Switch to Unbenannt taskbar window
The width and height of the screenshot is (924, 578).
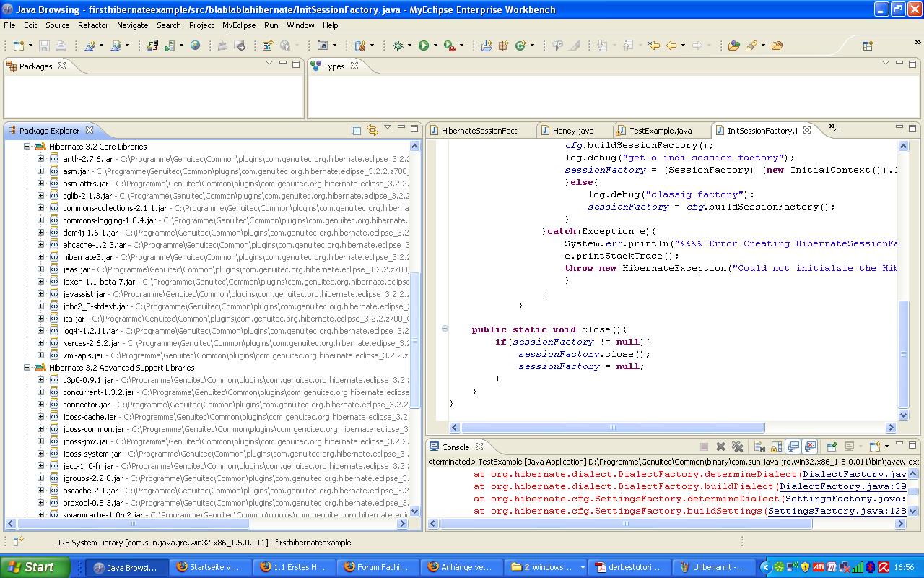click(714, 567)
